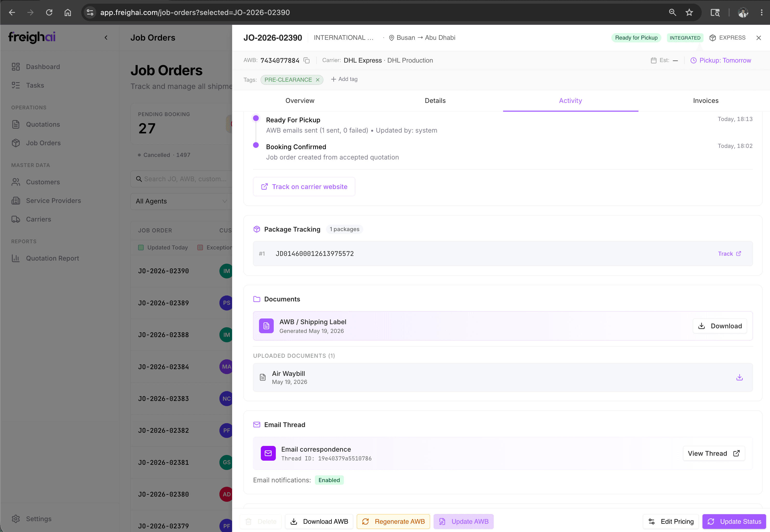The image size is (770, 532).
Task: Open job order JO-2026-02389 row
Action: (181, 303)
